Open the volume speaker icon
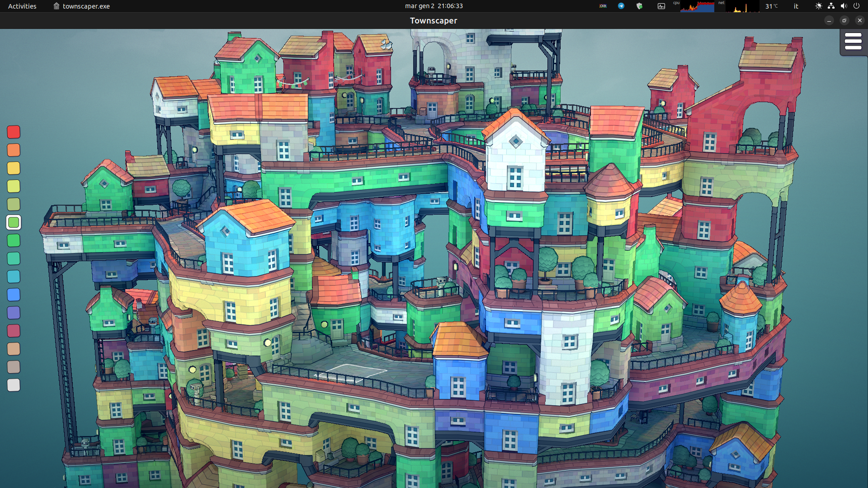The image size is (868, 488). tap(844, 6)
